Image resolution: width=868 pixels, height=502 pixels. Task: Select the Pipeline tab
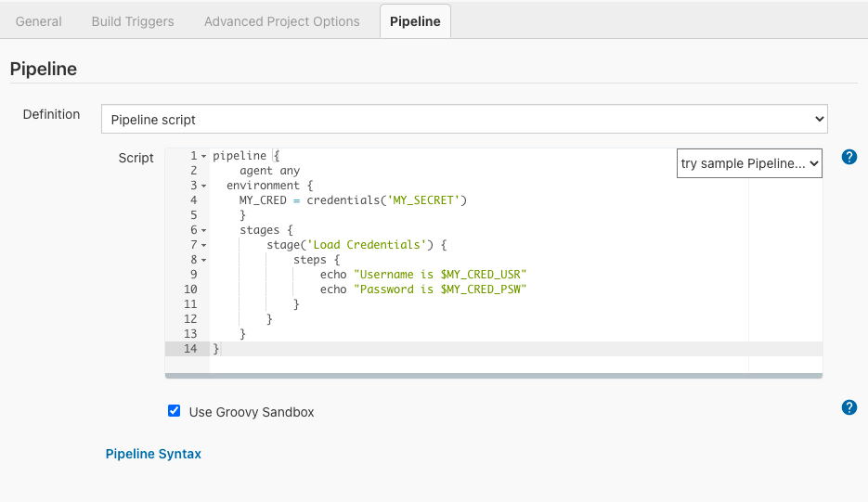[415, 21]
